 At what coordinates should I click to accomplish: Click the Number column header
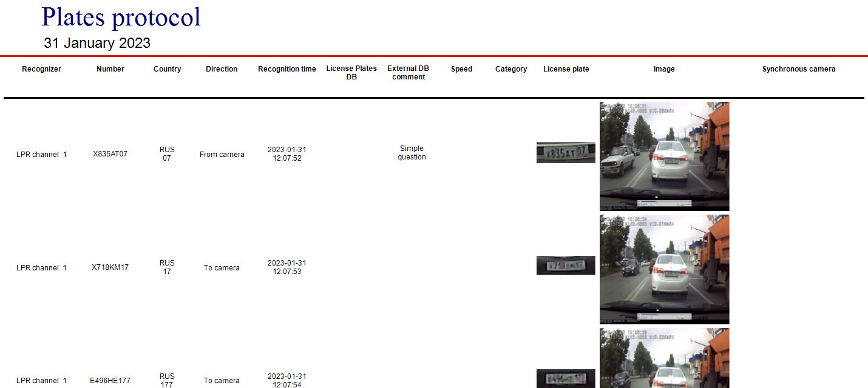pos(110,69)
